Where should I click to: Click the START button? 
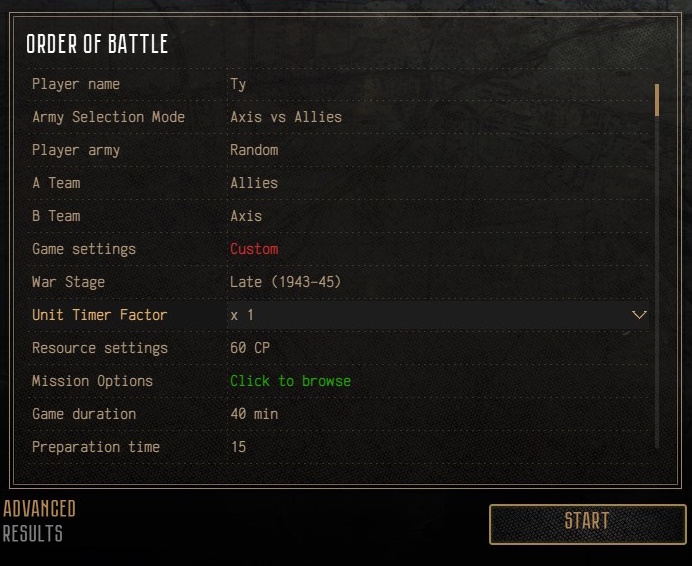tap(587, 524)
